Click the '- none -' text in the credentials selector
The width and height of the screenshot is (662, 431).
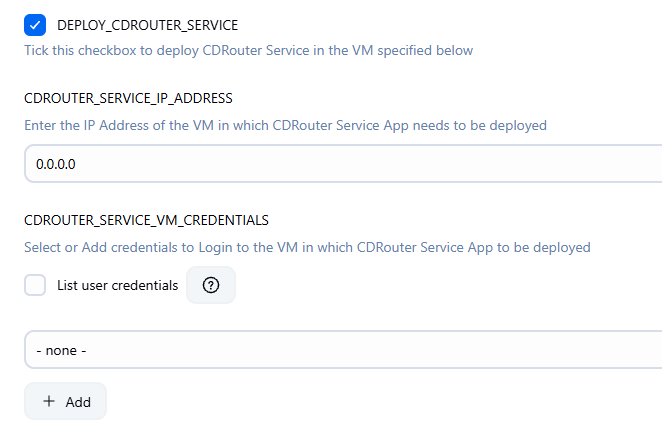coord(61,350)
